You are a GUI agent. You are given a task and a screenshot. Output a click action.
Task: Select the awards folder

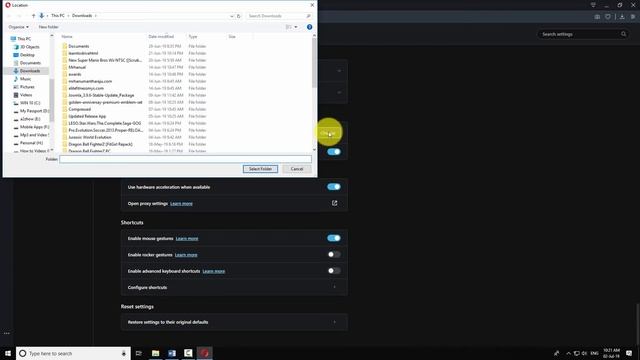point(75,74)
